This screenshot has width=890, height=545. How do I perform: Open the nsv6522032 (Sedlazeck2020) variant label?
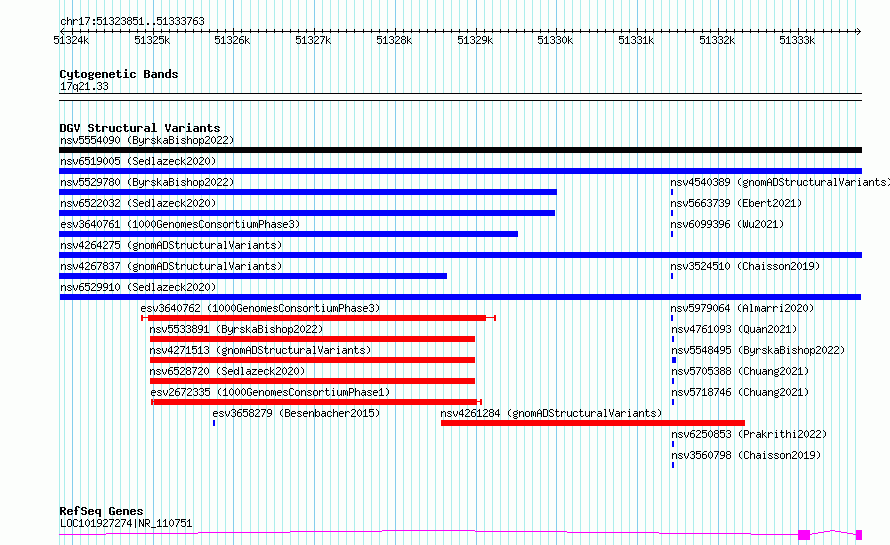(138, 203)
